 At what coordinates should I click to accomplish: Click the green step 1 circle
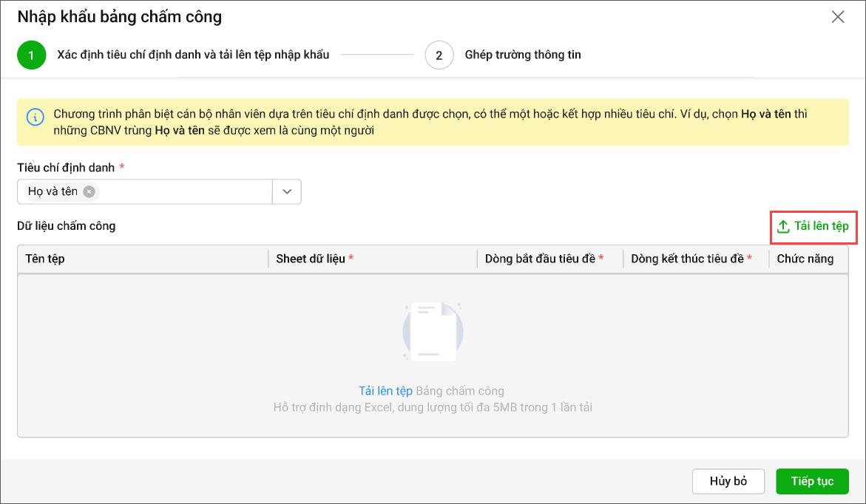[32, 55]
